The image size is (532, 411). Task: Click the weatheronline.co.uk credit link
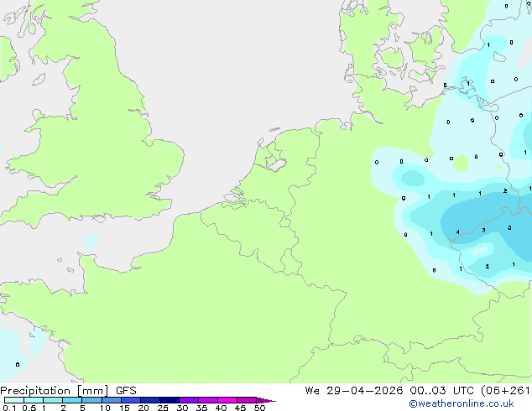(x=462, y=403)
